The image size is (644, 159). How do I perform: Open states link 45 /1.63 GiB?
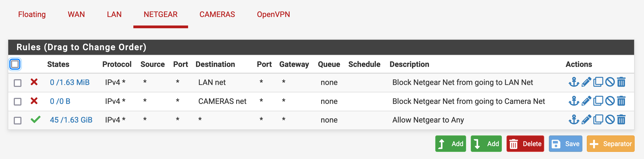click(71, 120)
